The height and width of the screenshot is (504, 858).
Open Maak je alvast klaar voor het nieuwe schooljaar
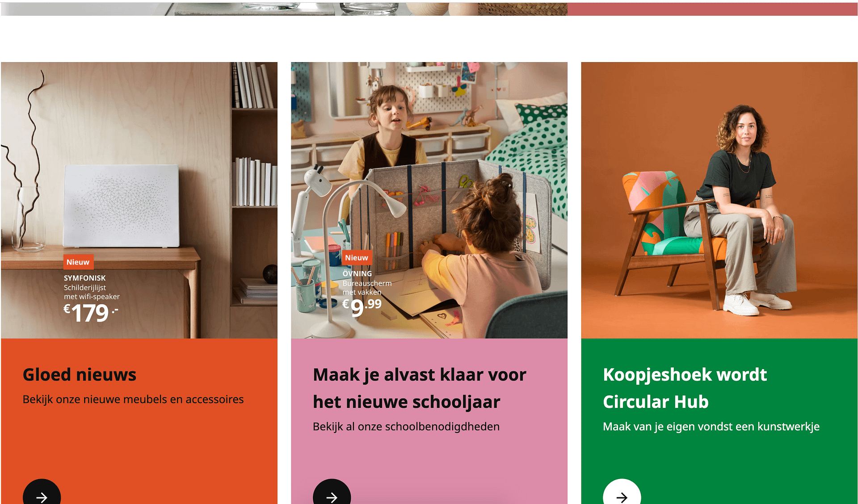(x=420, y=388)
